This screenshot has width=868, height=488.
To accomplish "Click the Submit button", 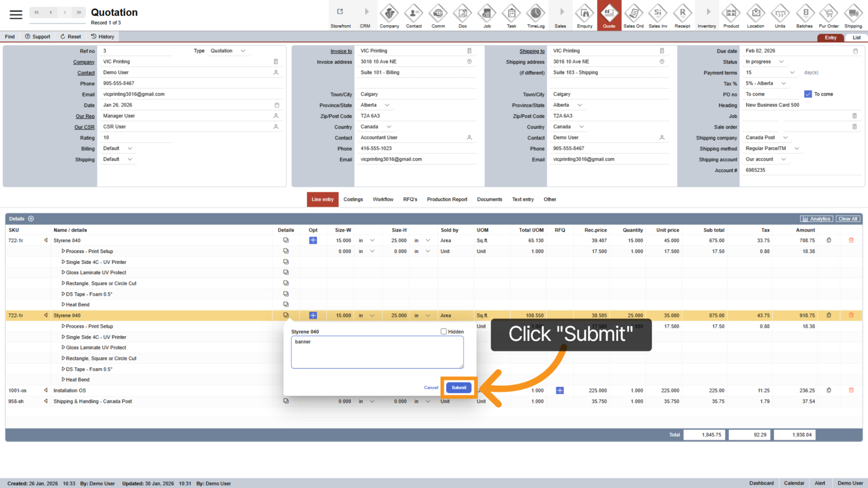I will tap(459, 387).
